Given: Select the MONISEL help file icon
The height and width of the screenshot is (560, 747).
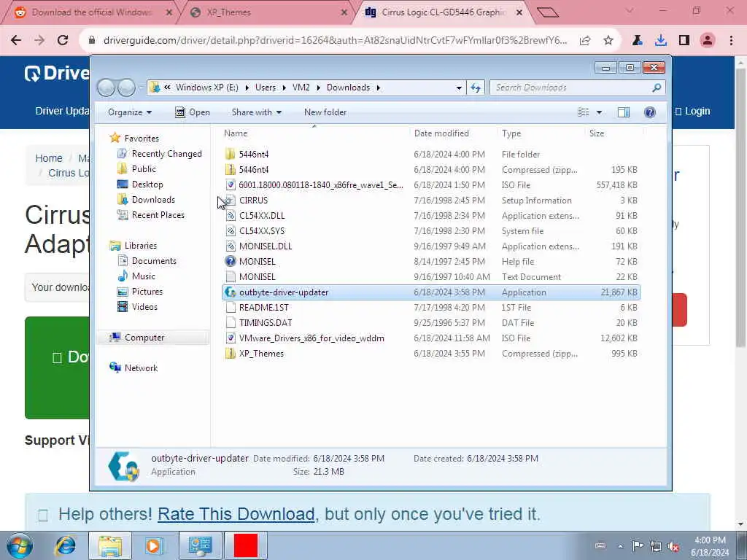Looking at the screenshot, I should [x=231, y=262].
